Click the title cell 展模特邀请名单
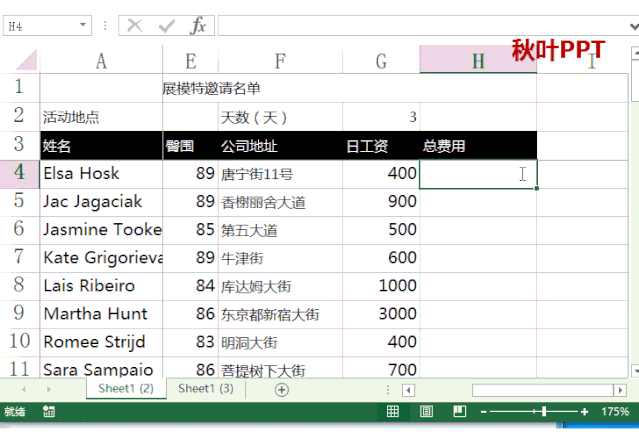This screenshot has height=439, width=639. click(x=212, y=88)
